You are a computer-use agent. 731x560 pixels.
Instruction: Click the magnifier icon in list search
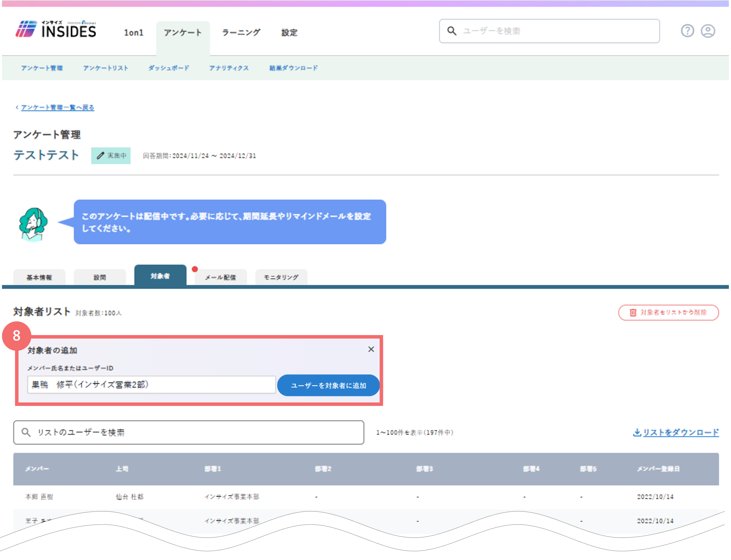pos(26,432)
